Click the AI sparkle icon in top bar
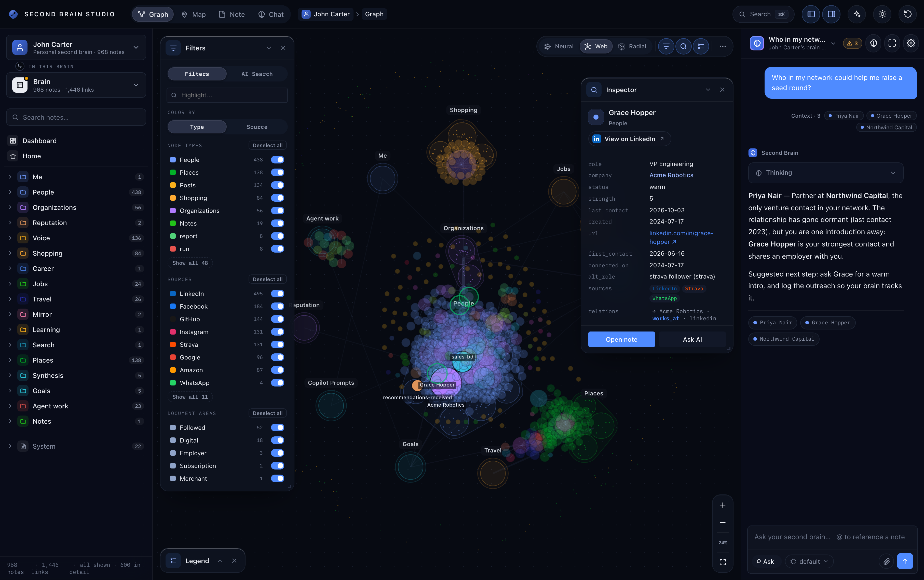 click(x=857, y=14)
